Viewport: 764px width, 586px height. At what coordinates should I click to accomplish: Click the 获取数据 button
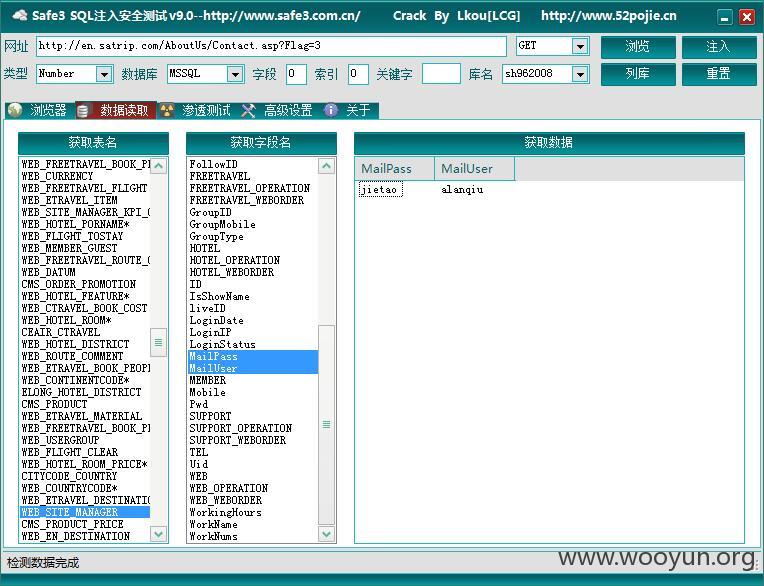[549, 143]
